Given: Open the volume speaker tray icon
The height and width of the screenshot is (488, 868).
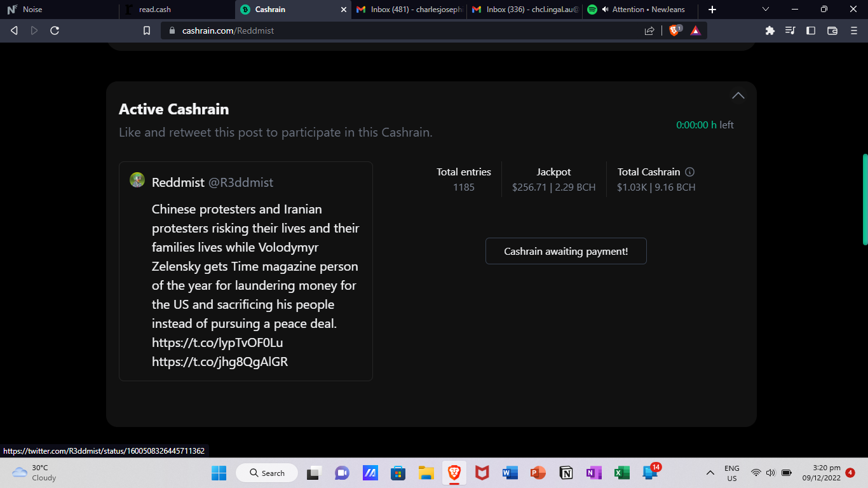Looking at the screenshot, I should (x=771, y=473).
